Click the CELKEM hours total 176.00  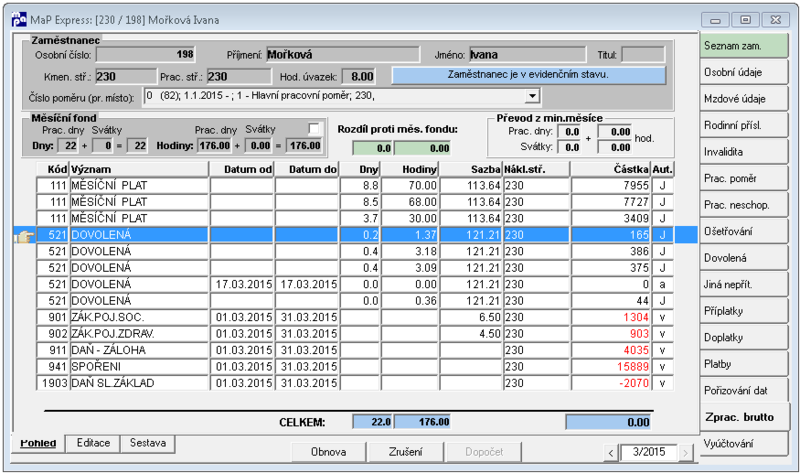pyautogui.click(x=422, y=422)
